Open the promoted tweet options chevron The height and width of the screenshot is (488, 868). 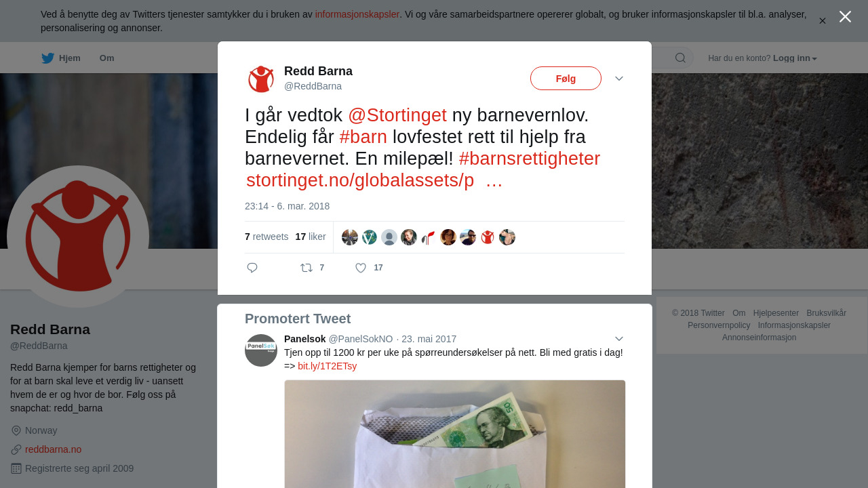click(x=619, y=339)
